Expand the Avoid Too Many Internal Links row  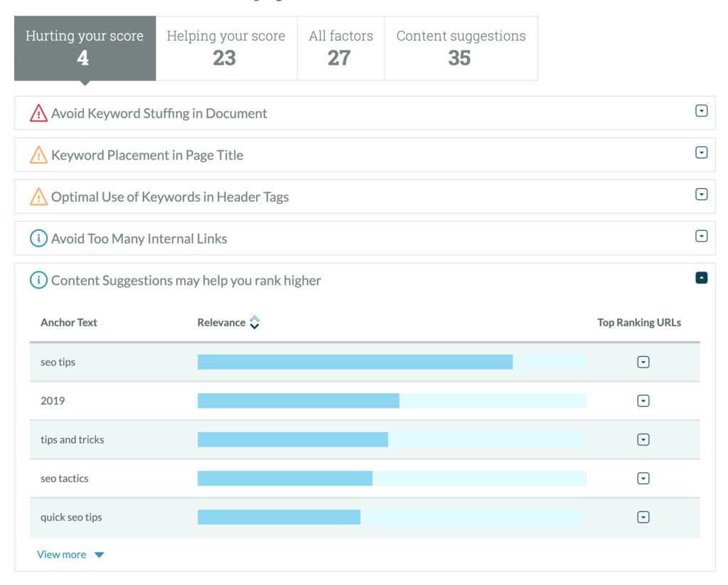pos(701,236)
